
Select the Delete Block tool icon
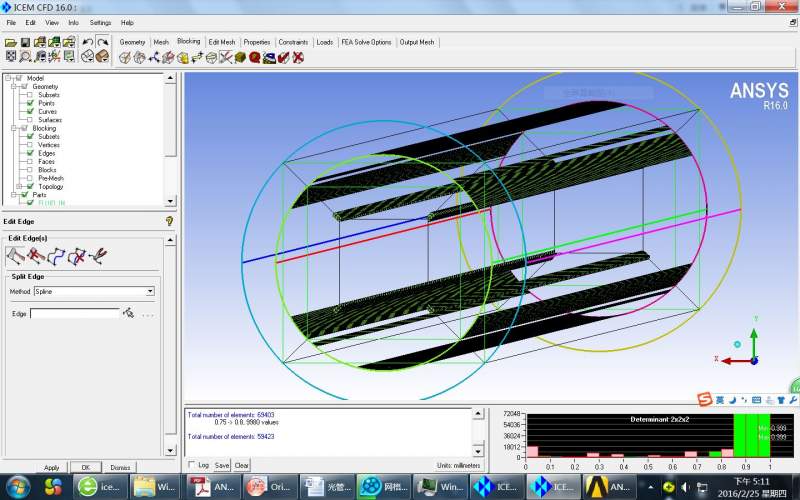click(x=298, y=58)
